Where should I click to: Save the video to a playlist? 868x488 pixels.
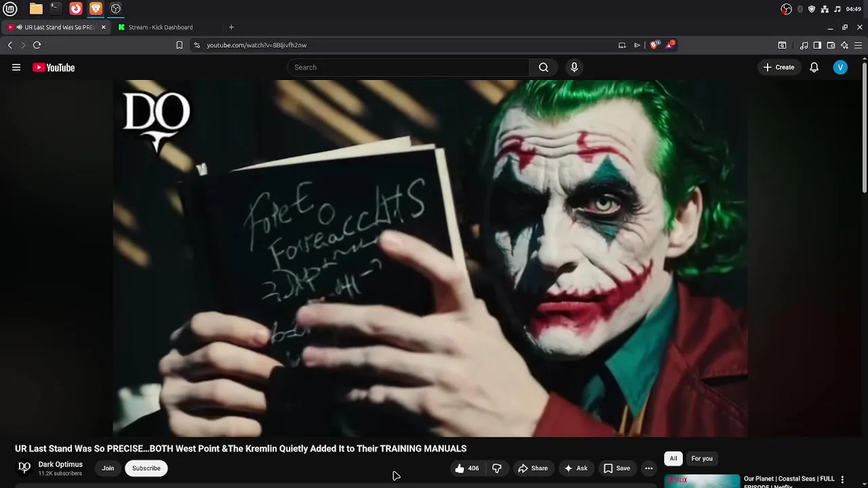[x=616, y=468]
